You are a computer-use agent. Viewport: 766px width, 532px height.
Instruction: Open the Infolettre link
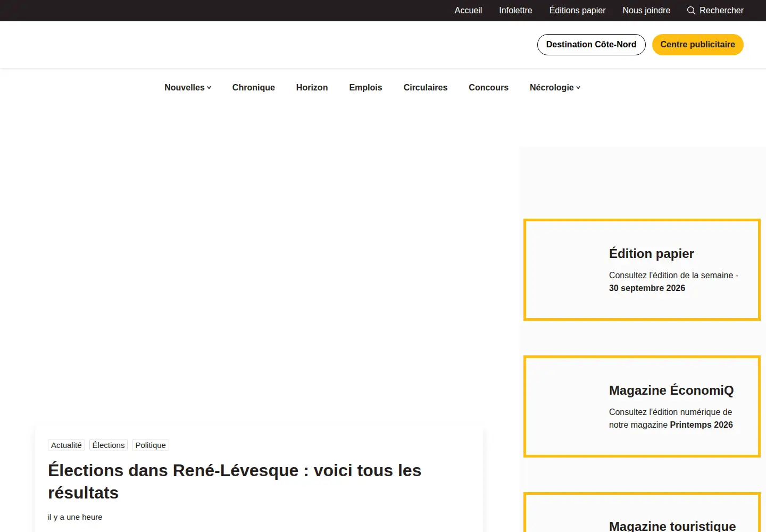pos(515,11)
